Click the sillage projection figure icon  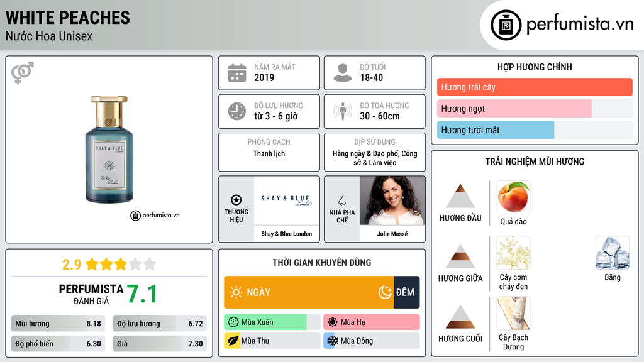coord(343,111)
